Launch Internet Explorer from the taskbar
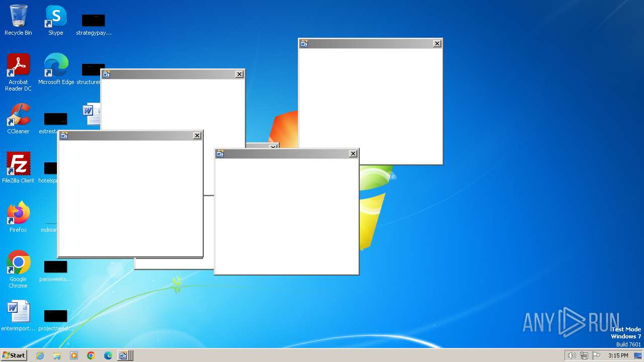This screenshot has width=644, height=362. 40,355
